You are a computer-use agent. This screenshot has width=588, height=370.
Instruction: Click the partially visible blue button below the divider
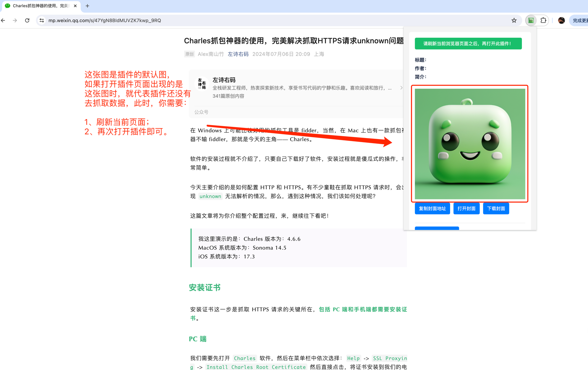[x=437, y=228]
